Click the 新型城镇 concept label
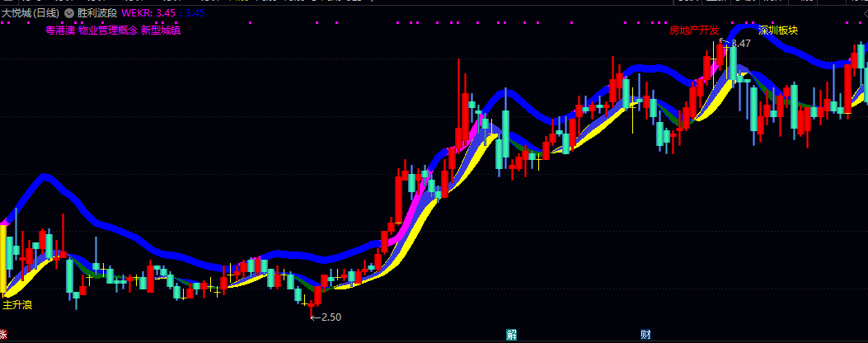Screen dimensions: 868x343 point(161,31)
